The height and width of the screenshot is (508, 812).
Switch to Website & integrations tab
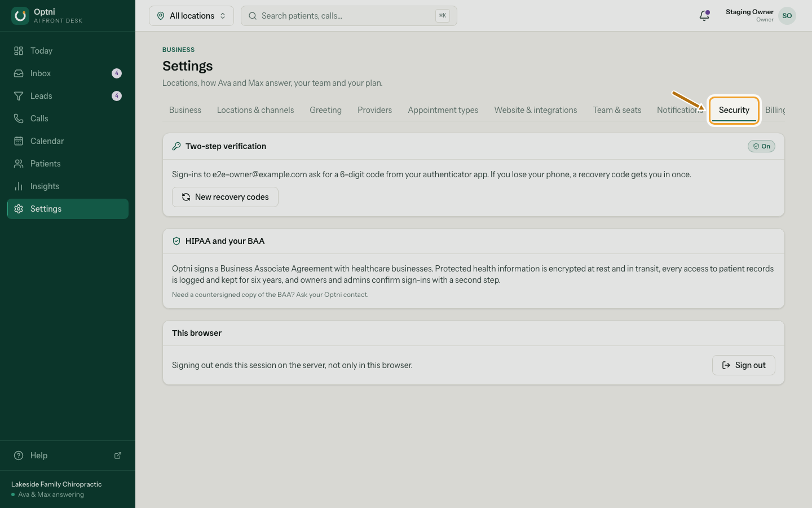[x=536, y=110]
